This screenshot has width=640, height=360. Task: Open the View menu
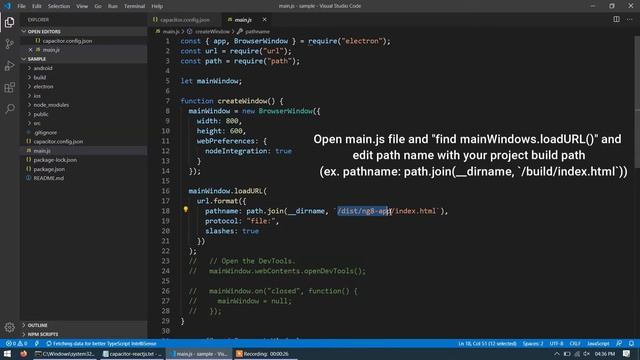[x=82, y=6]
